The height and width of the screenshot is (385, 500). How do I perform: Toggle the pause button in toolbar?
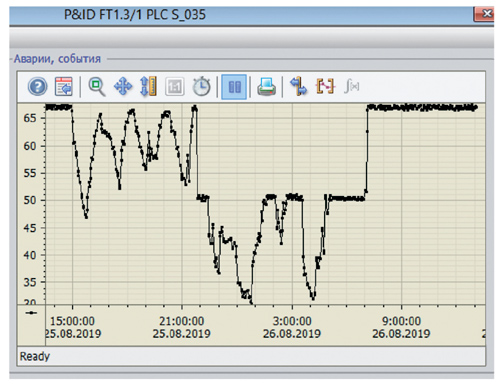click(234, 87)
